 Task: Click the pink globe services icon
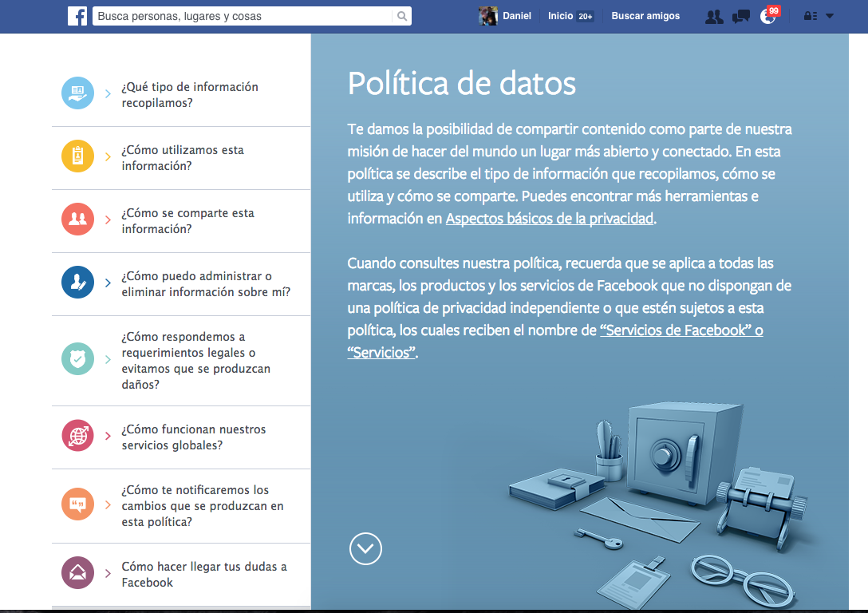click(77, 435)
